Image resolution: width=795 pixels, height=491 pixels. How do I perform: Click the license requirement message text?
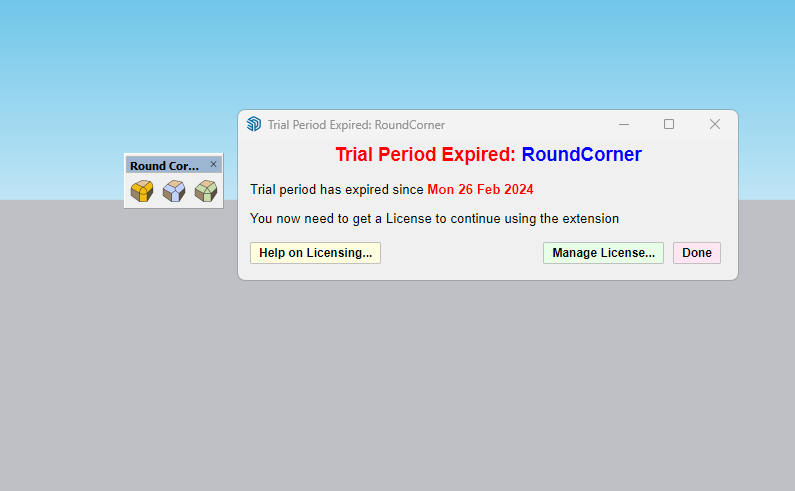(x=435, y=219)
